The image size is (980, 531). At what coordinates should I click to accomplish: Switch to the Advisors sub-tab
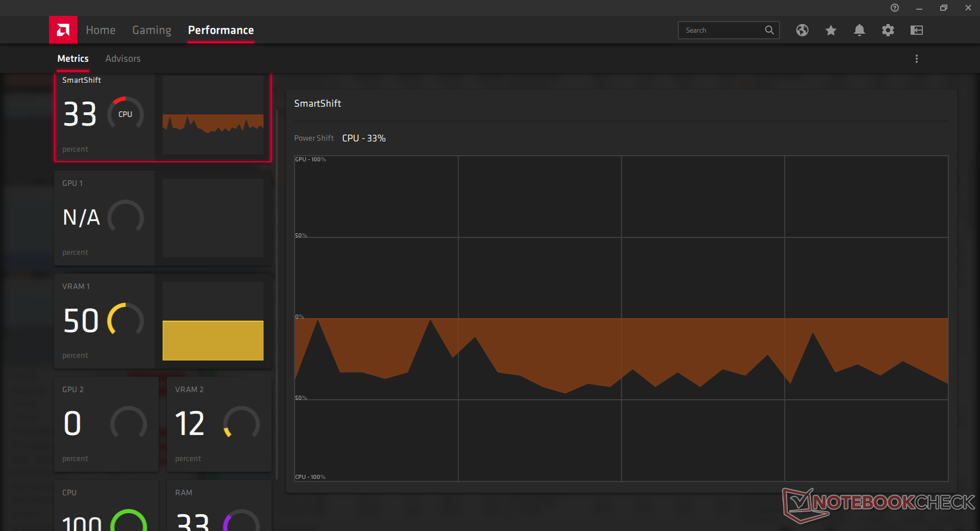123,59
